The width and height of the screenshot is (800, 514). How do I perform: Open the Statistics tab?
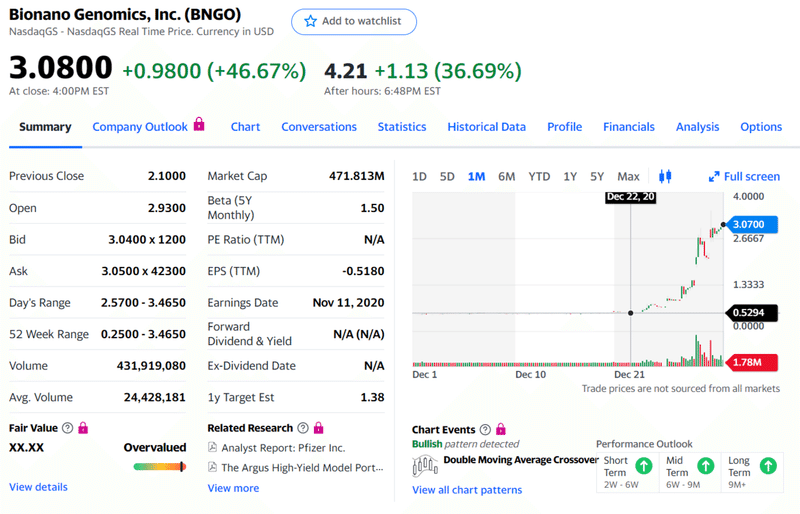point(402,127)
